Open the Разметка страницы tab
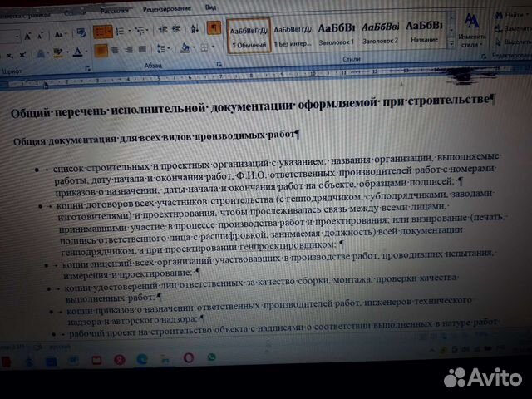The height and width of the screenshot is (399, 532). click(25, 15)
